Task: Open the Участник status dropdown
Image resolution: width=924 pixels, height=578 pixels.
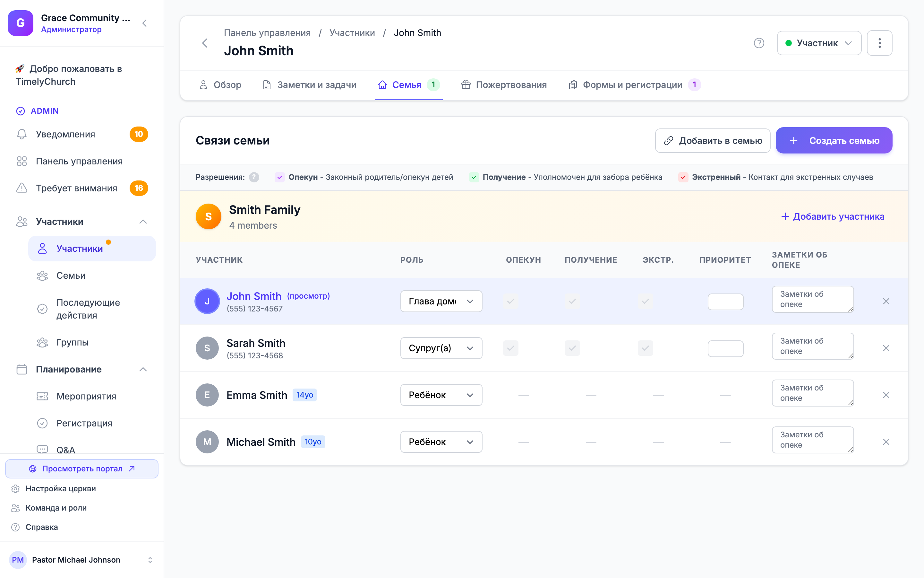Action: 819,43
